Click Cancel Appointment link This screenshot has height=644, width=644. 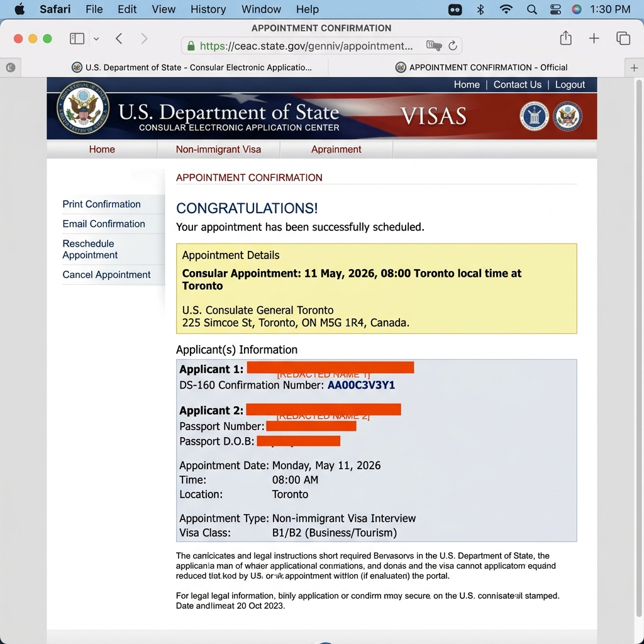pos(106,275)
